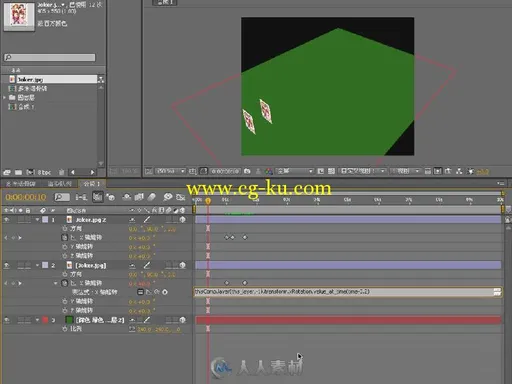The image size is (512, 384).
Task: Open the 8 bpc color depth setting
Action: coord(44,172)
